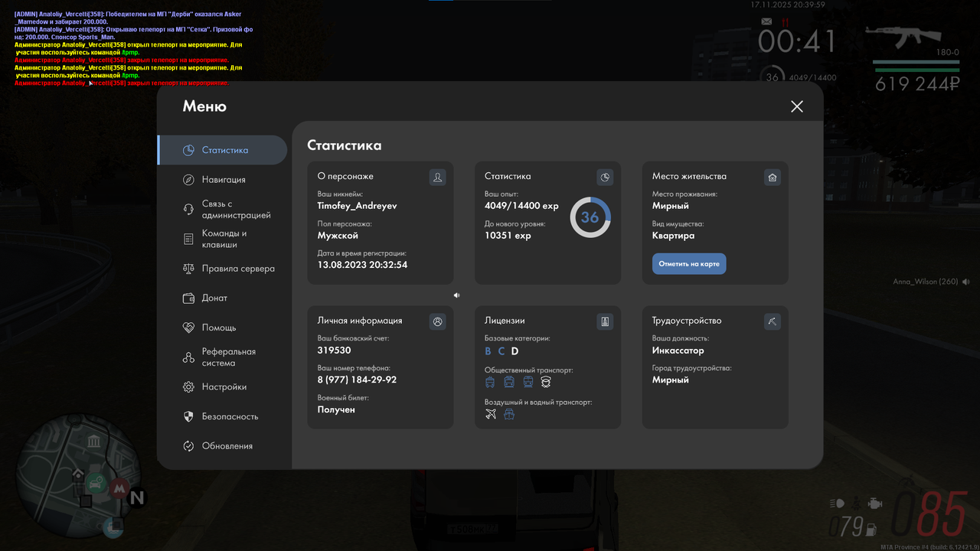Click the pickaxe icon in Трудоустройство card
Screen dimensions: 980x551
[773, 321]
